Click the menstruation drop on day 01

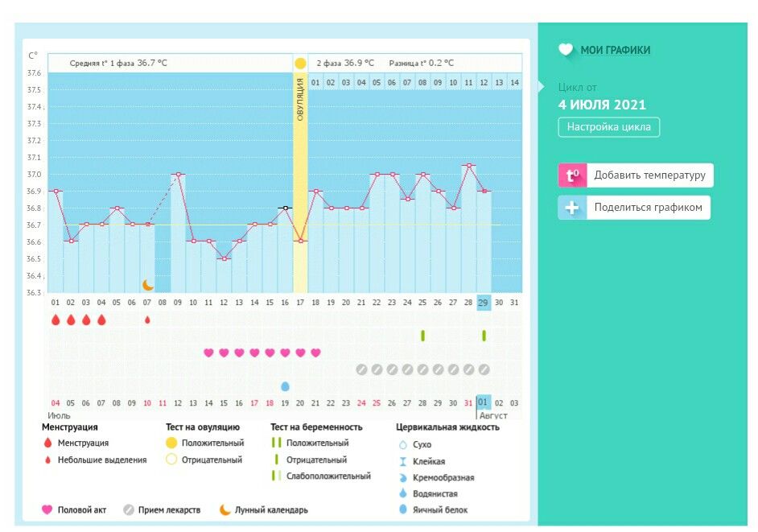(x=56, y=320)
